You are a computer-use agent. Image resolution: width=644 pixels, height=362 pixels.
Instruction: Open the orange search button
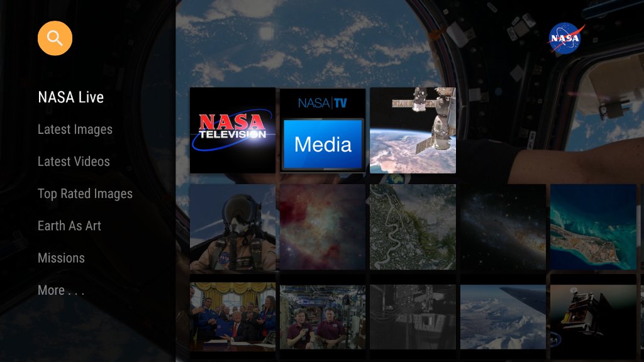(55, 38)
